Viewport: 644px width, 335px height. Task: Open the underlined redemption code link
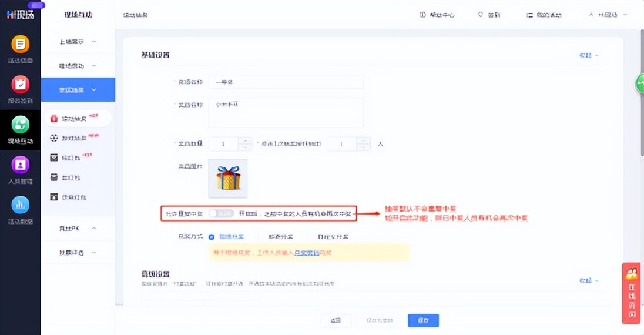click(307, 253)
